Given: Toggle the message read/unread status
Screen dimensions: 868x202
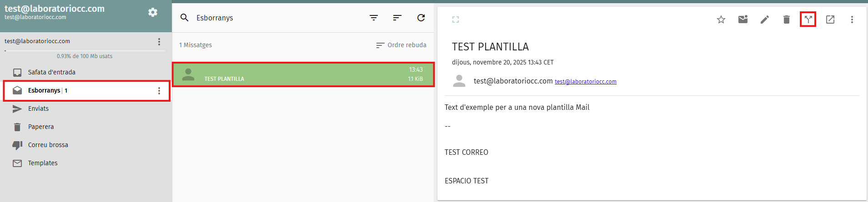Looking at the screenshot, I should pos(743,20).
